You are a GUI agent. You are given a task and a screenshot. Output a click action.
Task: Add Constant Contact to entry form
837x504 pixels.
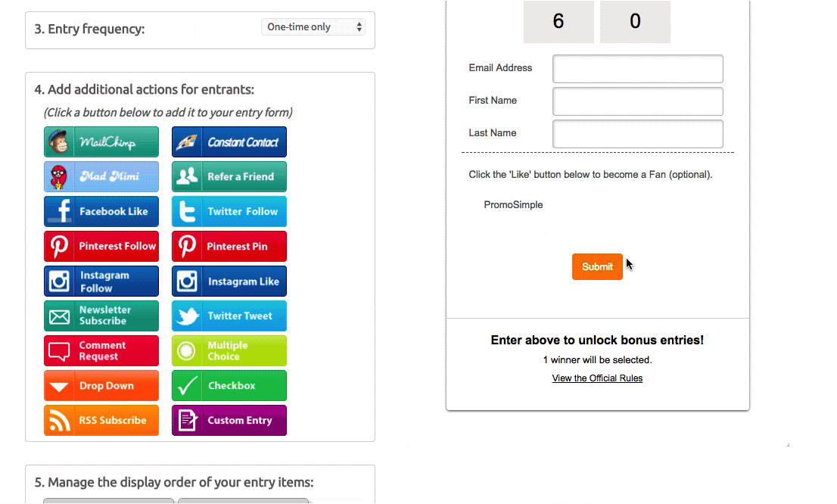coord(229,142)
